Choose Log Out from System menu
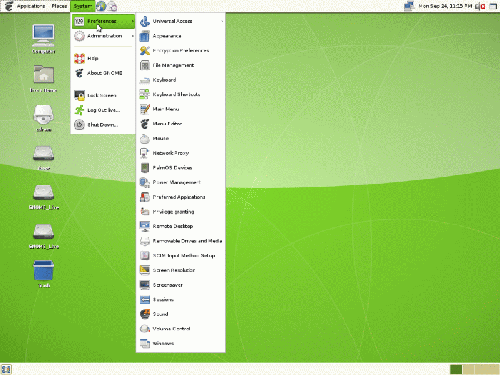Viewport: 500px width, 375px height. tap(104, 110)
